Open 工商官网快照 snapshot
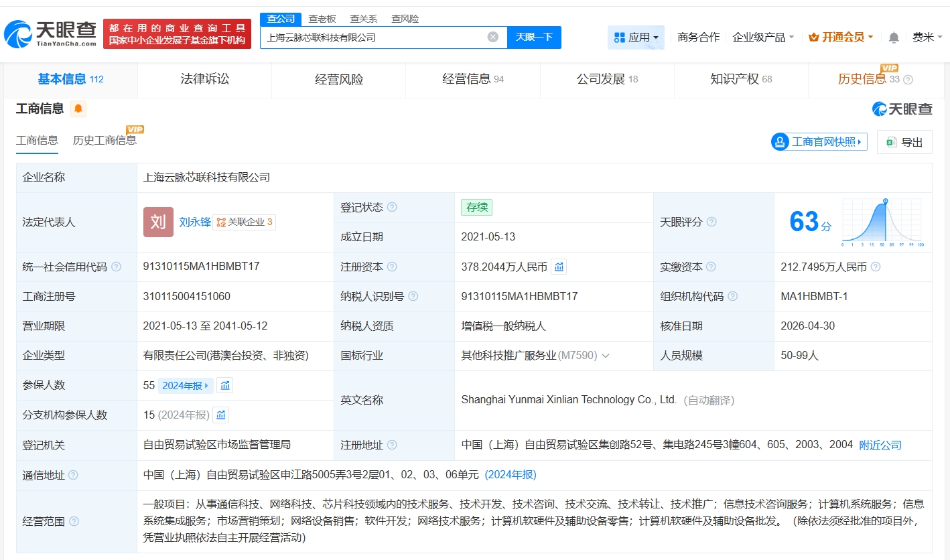950x560 pixels. tap(819, 141)
